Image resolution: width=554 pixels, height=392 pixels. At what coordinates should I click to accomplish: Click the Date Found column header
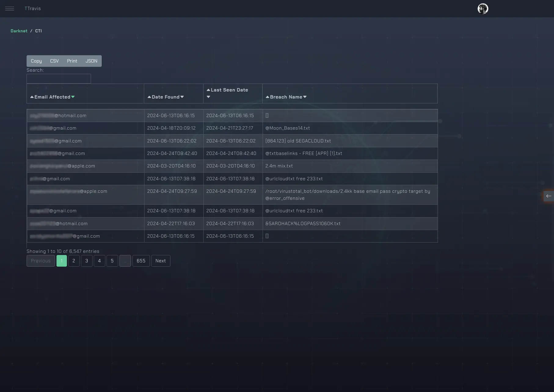[173, 93]
